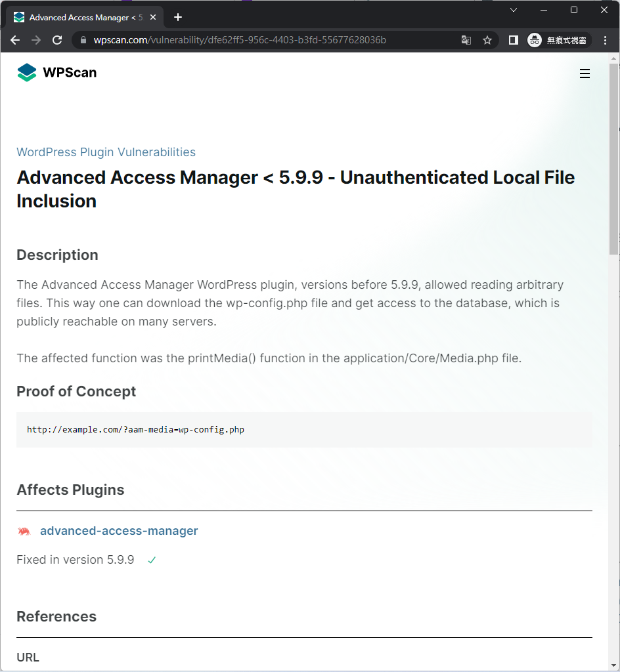Click the References heading
The height and width of the screenshot is (672, 620).
coord(56,617)
